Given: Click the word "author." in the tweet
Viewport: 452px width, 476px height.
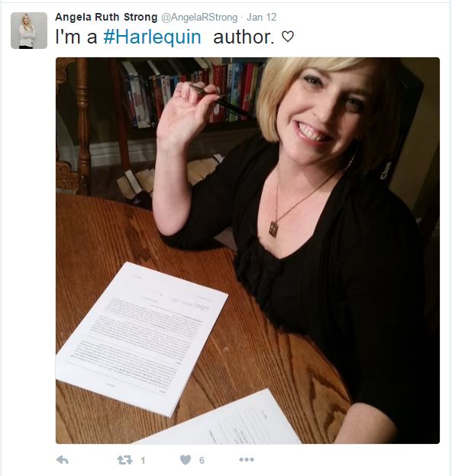Looking at the screenshot, I should pos(244,37).
